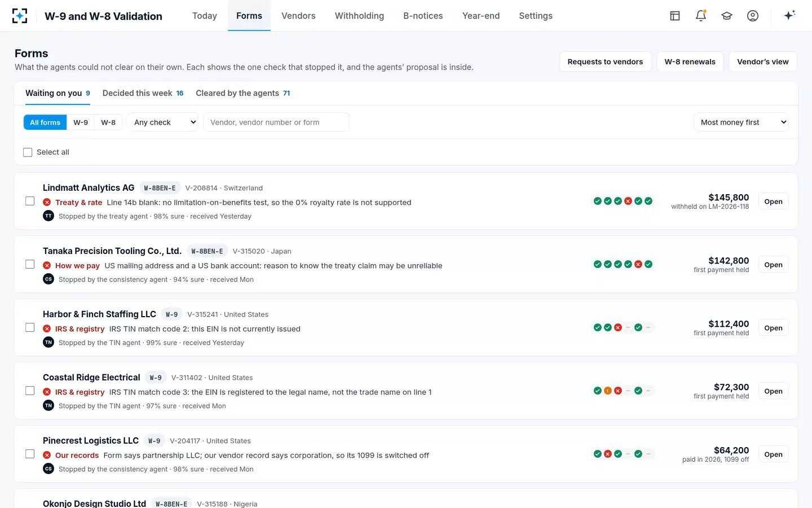Click Requests to vendors button

tap(605, 62)
